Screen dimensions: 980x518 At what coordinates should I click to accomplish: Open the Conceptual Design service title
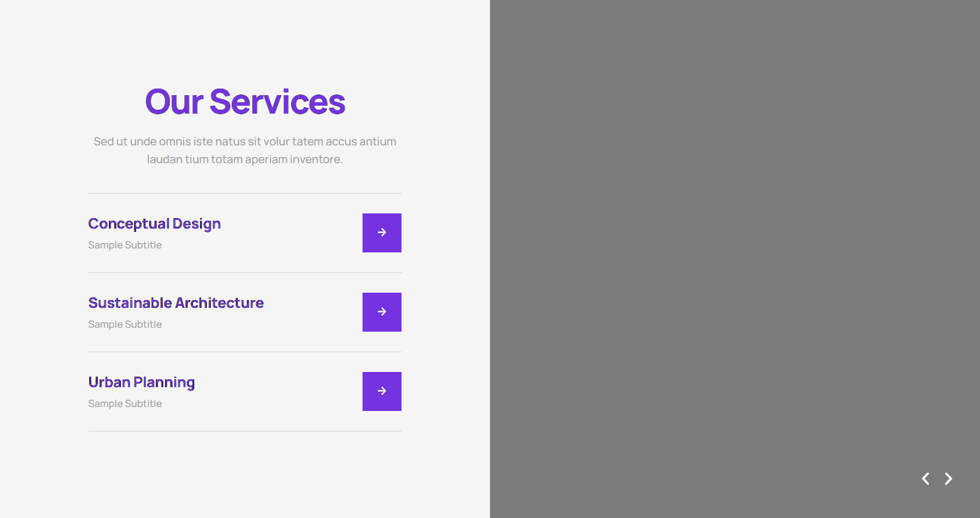(155, 224)
